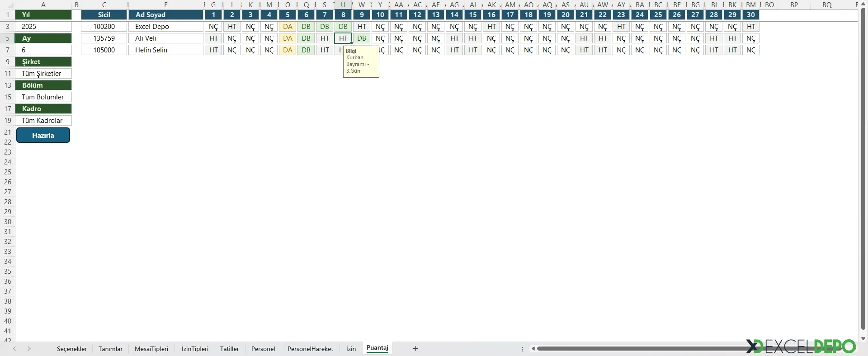868x356 pixels.
Task: Click the three-dot tab bar resize handle
Action: [522, 349]
